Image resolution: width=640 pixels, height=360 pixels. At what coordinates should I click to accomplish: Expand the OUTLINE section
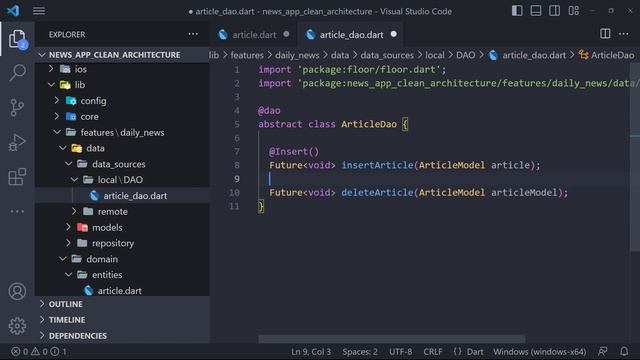[x=122, y=304]
